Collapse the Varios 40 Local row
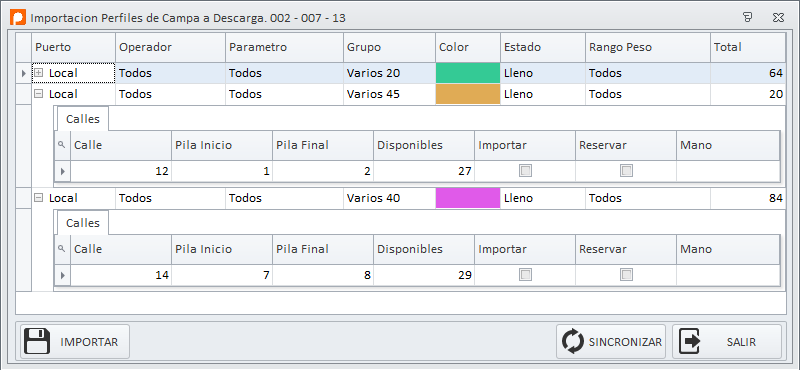 [38, 198]
